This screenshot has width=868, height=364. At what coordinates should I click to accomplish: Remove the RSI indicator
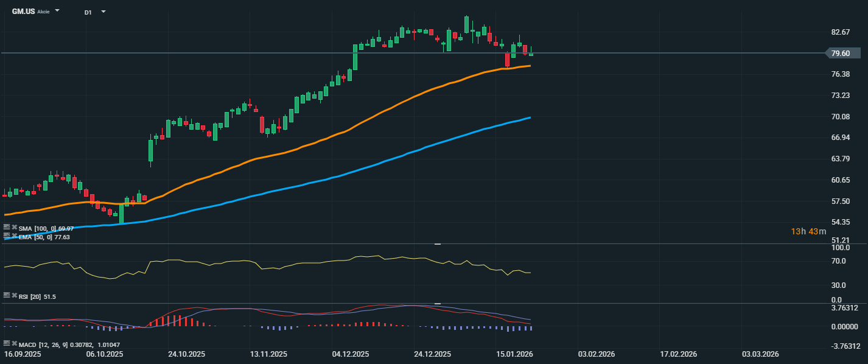pyautogui.click(x=14, y=295)
